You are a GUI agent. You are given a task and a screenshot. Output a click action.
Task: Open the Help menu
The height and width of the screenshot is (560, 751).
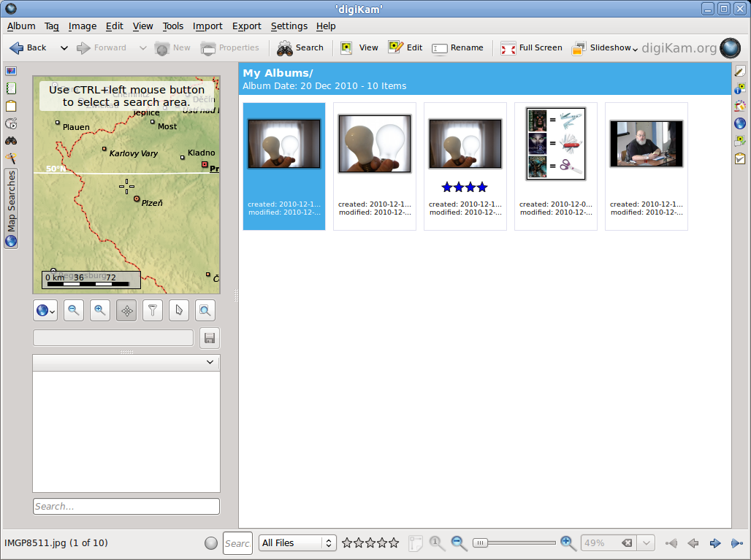pyautogui.click(x=326, y=26)
